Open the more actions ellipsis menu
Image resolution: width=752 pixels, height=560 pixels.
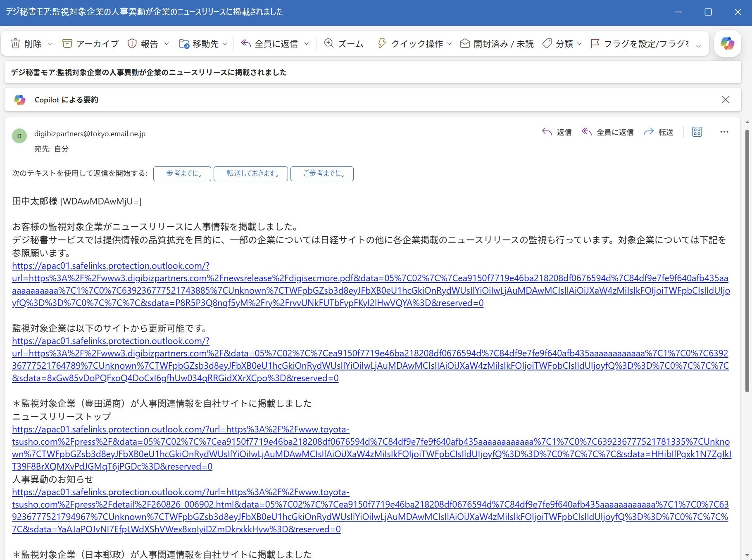(724, 132)
